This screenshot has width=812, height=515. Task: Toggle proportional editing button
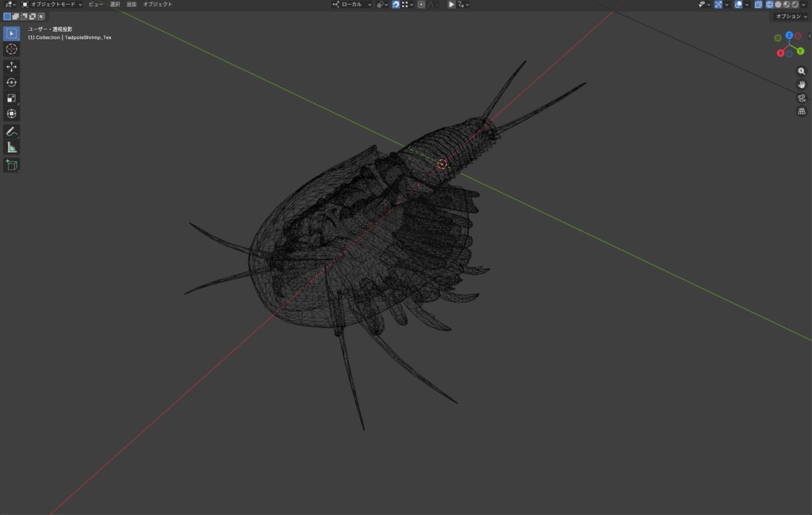421,4
